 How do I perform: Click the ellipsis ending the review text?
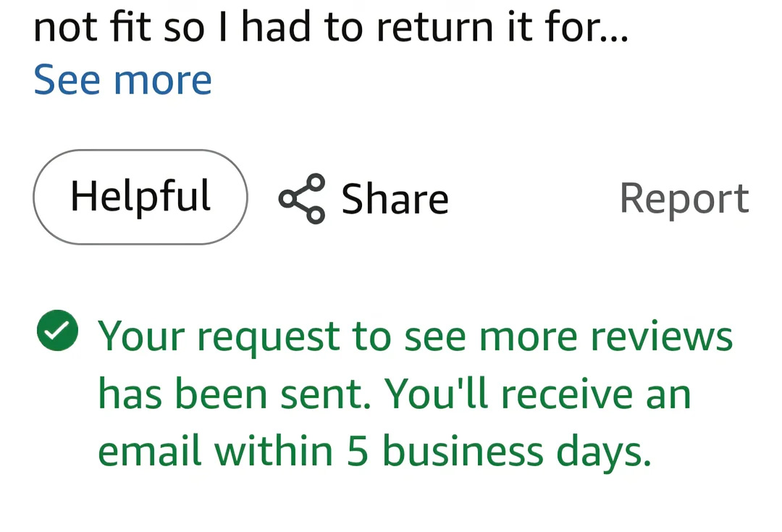click(616, 38)
